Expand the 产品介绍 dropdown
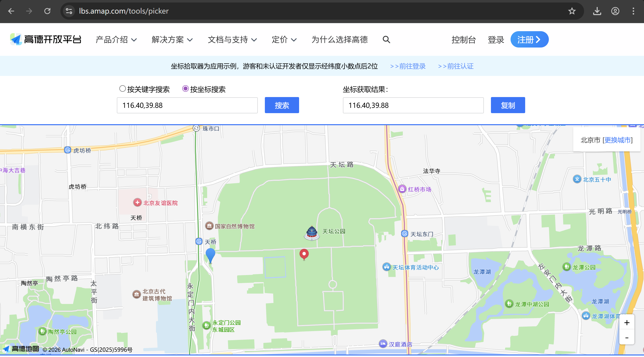The image size is (644, 357). coord(116,39)
